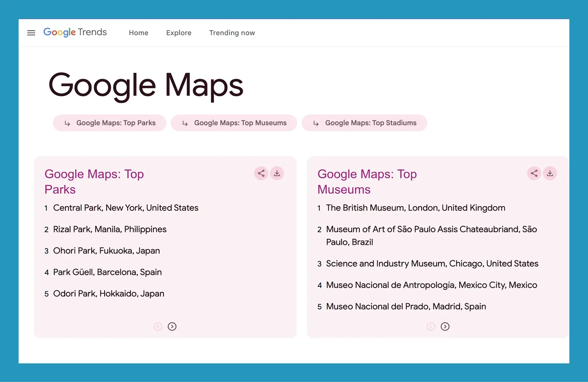Switch to the Explore section
588x382 pixels.
click(x=179, y=33)
